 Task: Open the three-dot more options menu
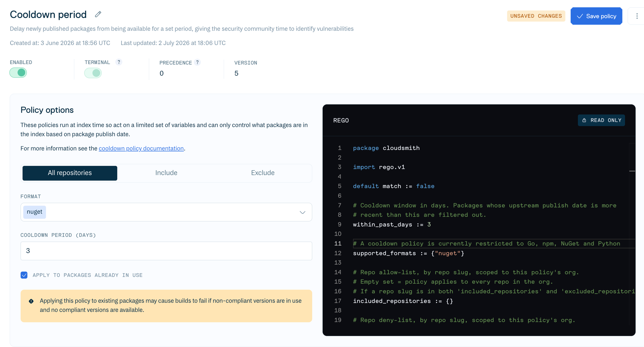pyautogui.click(x=637, y=16)
